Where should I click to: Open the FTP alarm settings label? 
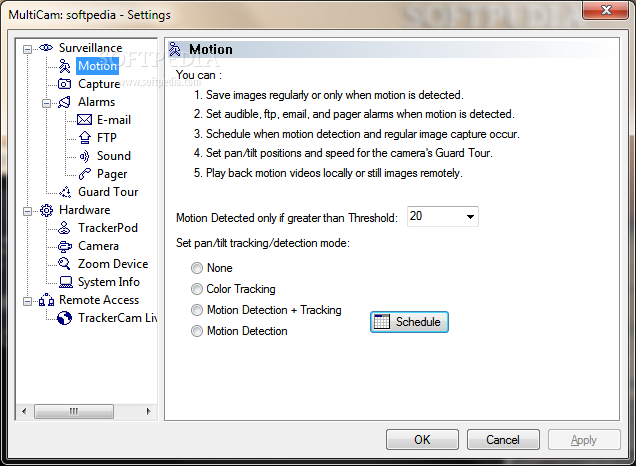pyautogui.click(x=107, y=138)
